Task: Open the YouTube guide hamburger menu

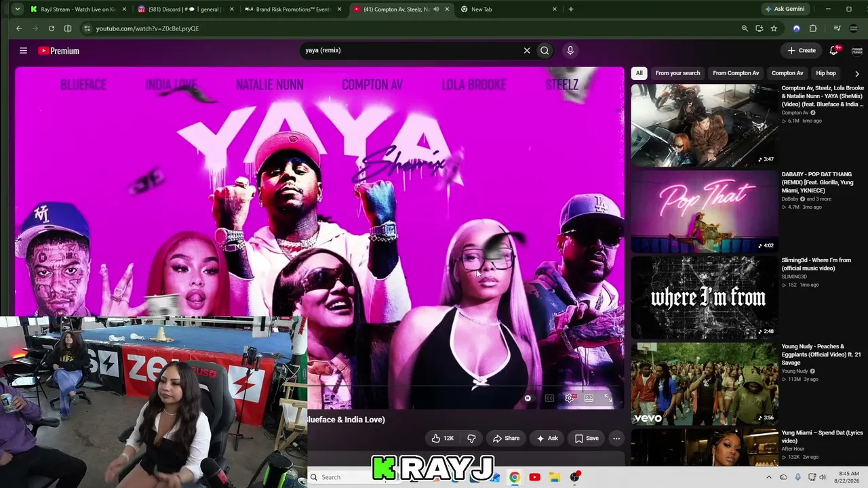Action: point(23,50)
